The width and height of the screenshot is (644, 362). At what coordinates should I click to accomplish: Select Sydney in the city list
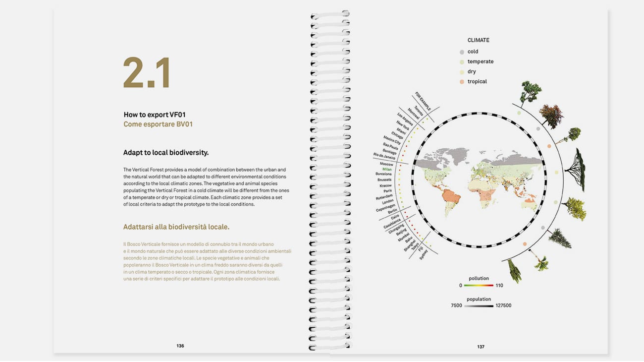click(x=423, y=254)
